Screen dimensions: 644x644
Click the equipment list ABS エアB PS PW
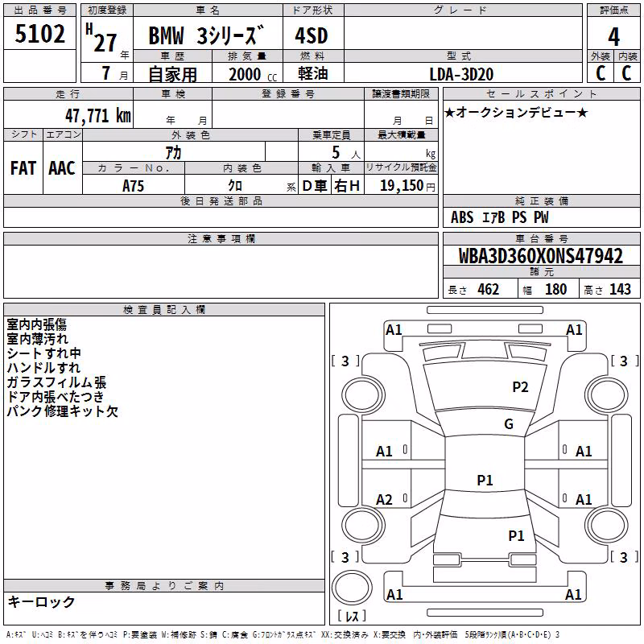[x=499, y=217]
